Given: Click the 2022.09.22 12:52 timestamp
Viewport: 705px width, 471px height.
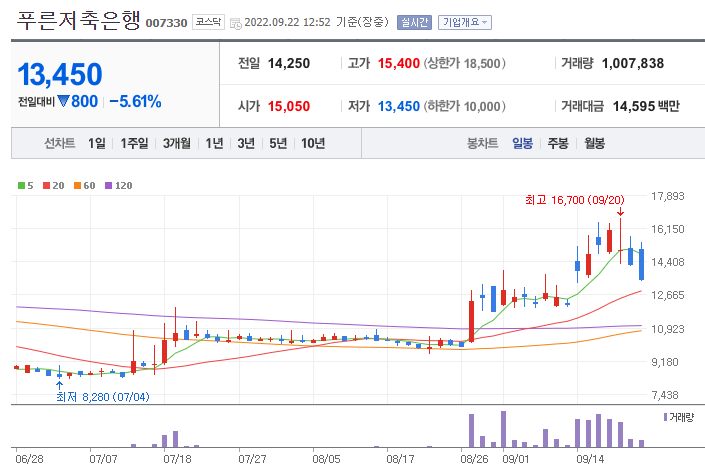Looking at the screenshot, I should coord(287,22).
